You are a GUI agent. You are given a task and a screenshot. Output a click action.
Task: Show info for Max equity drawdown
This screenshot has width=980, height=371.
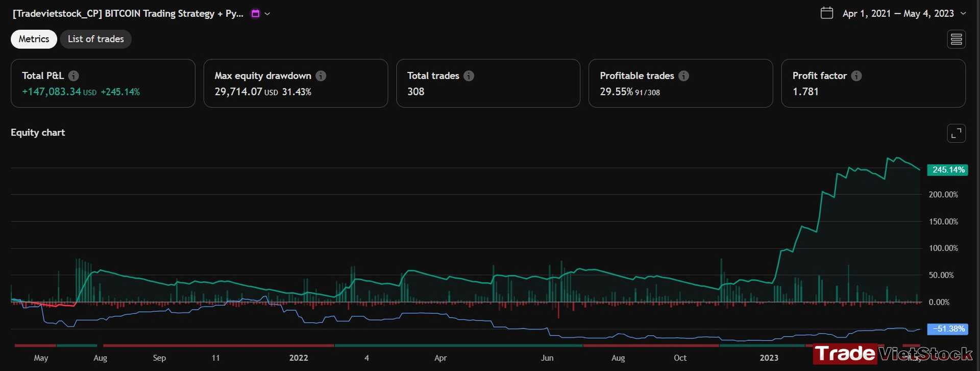[x=321, y=76]
